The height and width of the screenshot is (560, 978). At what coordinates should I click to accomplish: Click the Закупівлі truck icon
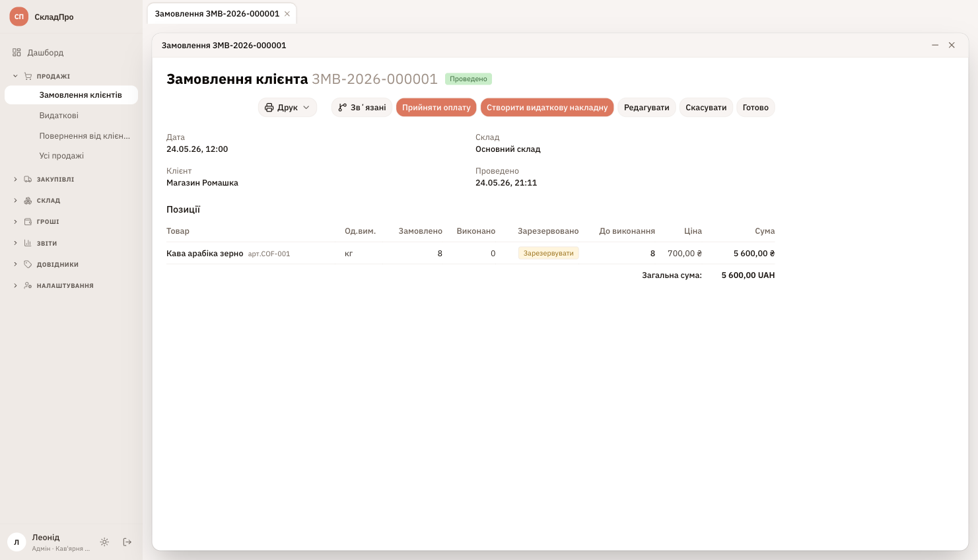click(28, 179)
